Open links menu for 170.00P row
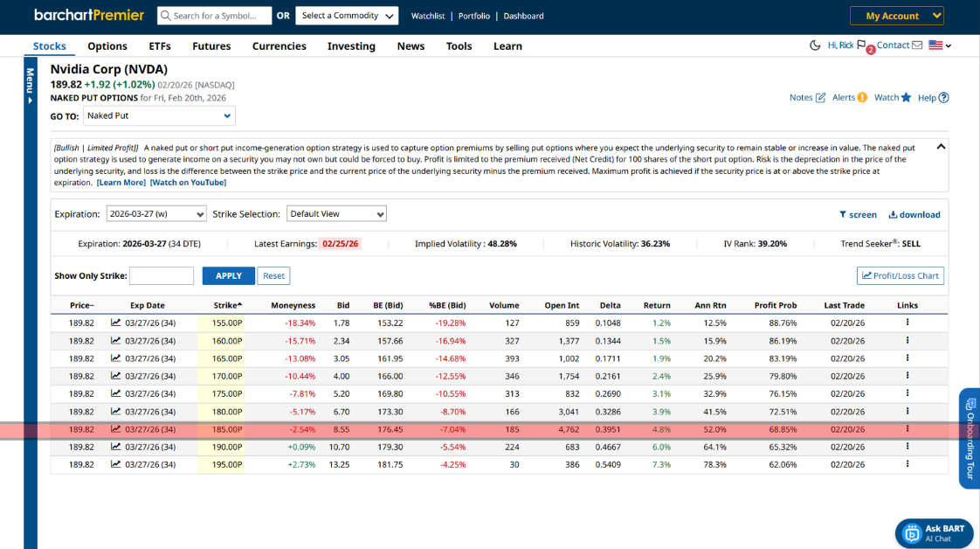 pos(908,376)
